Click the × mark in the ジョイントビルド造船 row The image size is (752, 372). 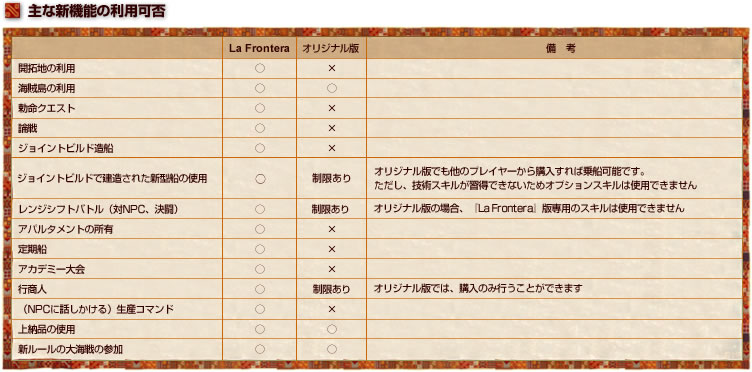[331, 148]
